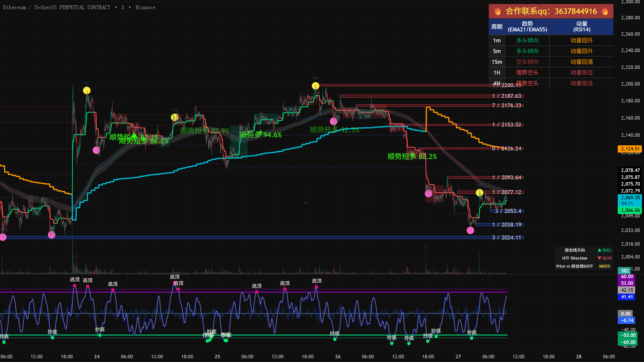Click the right flame icon after 3637844916

point(605,11)
